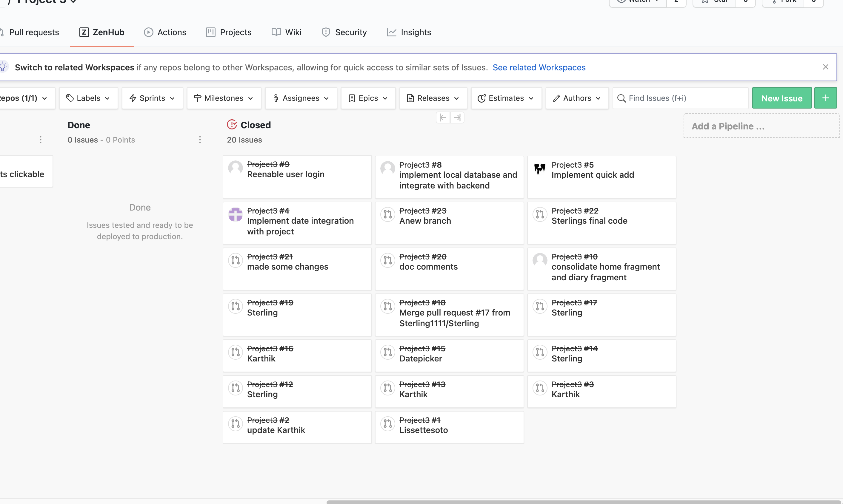The image size is (843, 504).
Task: Click the avatar on the Project3 #9 card
Action: point(235,168)
